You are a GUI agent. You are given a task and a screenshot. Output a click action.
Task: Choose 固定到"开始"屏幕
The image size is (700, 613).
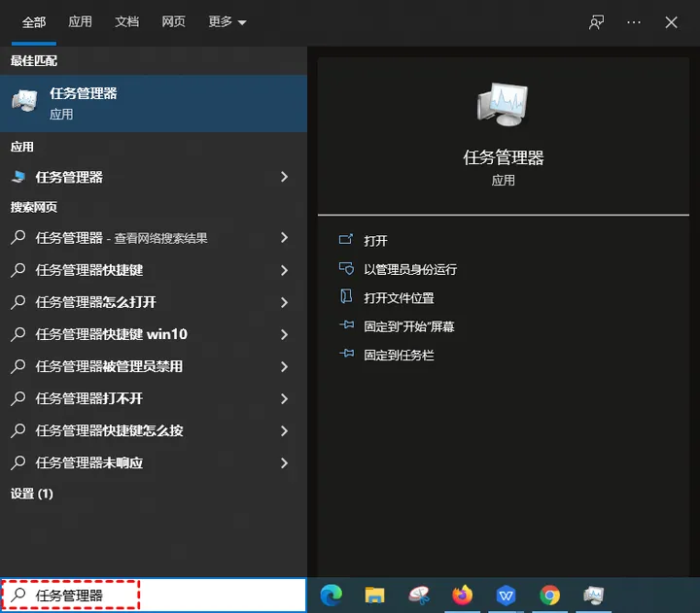(x=409, y=326)
